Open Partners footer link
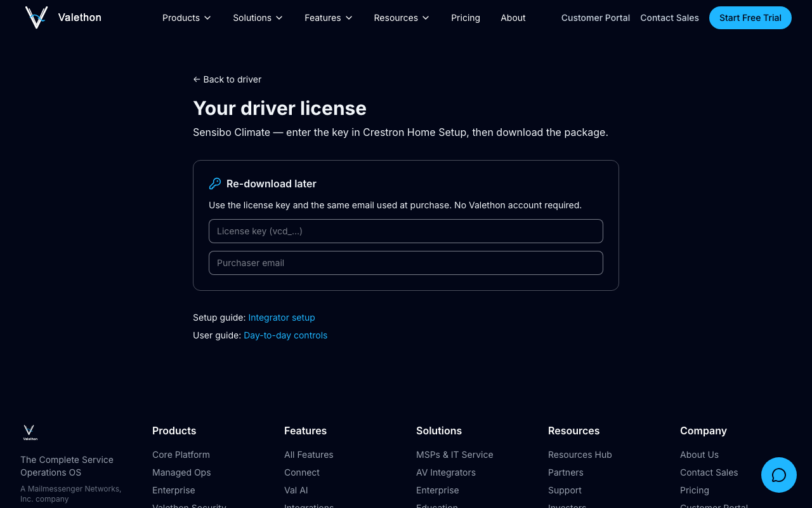 (566, 472)
